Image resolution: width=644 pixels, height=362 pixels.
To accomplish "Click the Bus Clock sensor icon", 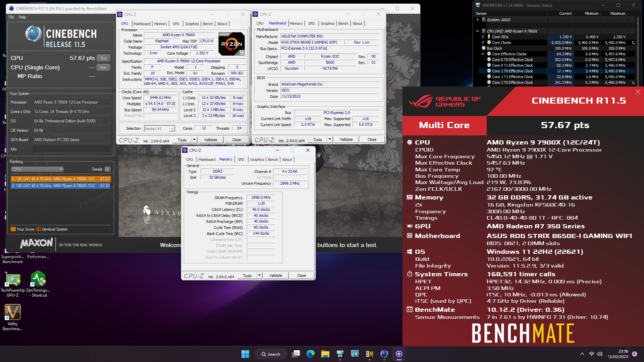I will coord(484,48).
